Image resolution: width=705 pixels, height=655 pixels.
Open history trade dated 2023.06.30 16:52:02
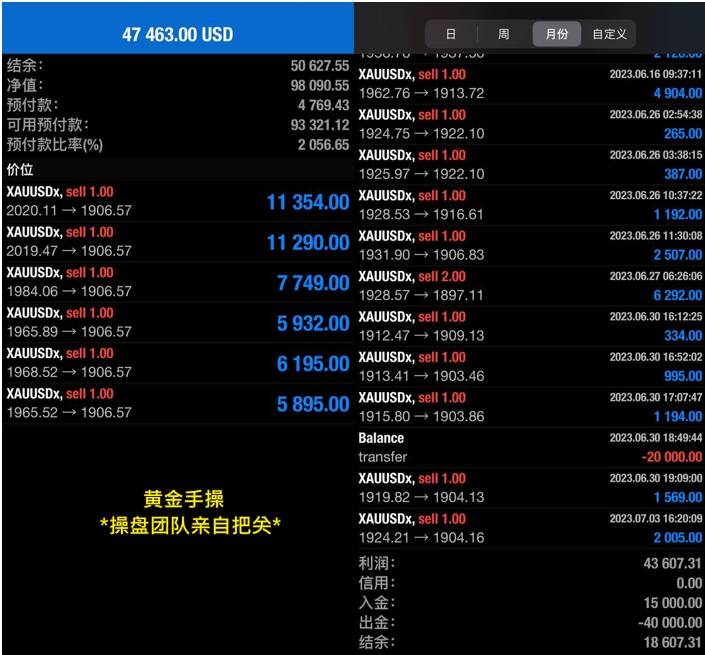530,367
